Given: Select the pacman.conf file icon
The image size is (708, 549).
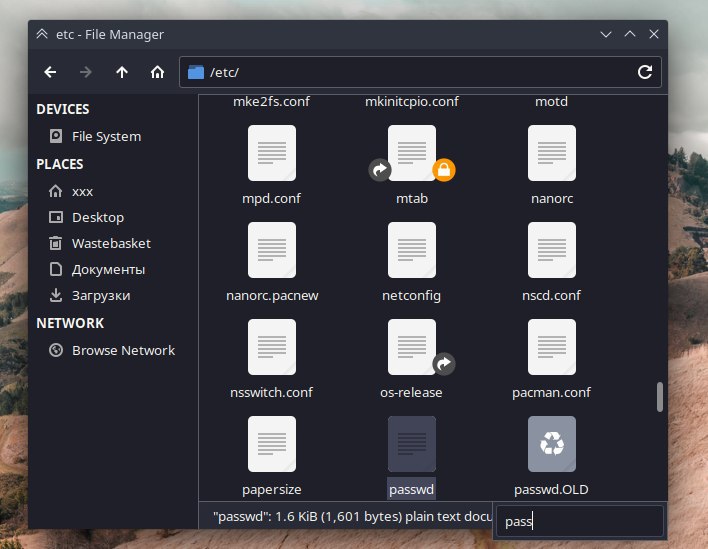Looking at the screenshot, I should [x=552, y=347].
